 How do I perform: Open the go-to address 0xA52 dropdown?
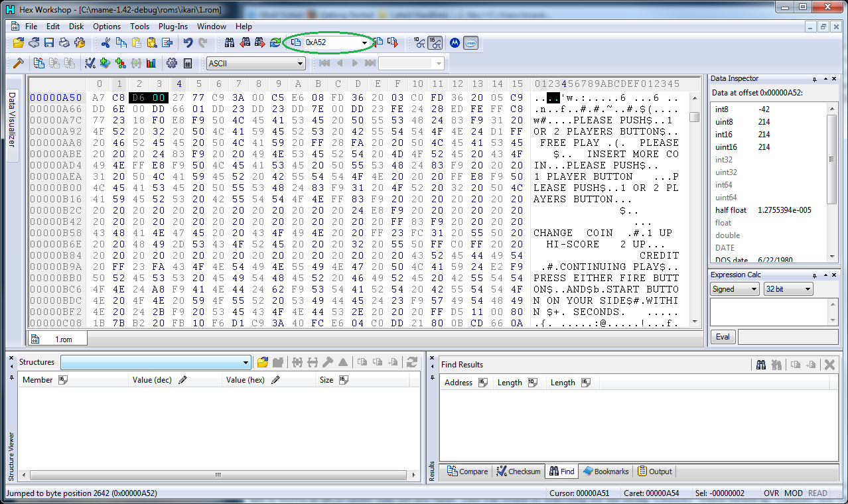364,43
